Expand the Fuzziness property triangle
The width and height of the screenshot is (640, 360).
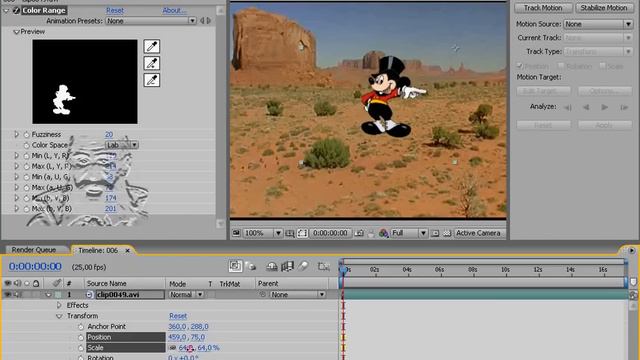(x=16, y=134)
